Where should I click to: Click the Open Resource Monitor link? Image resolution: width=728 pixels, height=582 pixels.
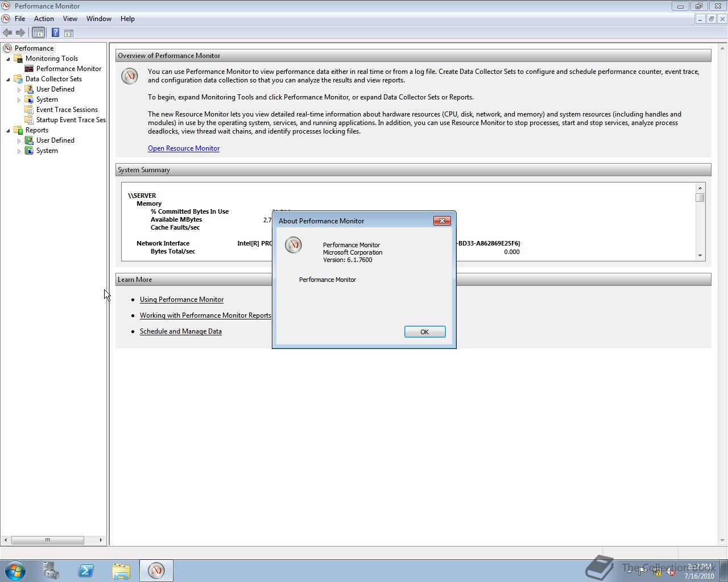184,148
